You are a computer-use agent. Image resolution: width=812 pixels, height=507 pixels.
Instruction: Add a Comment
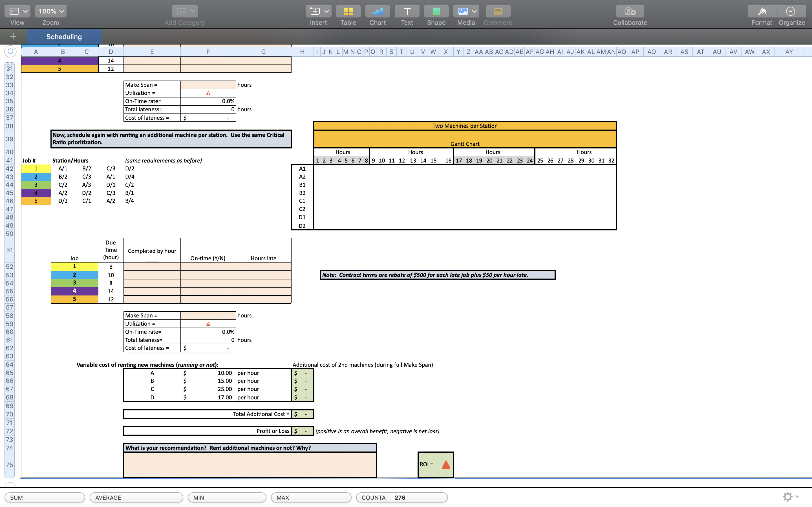tap(498, 11)
